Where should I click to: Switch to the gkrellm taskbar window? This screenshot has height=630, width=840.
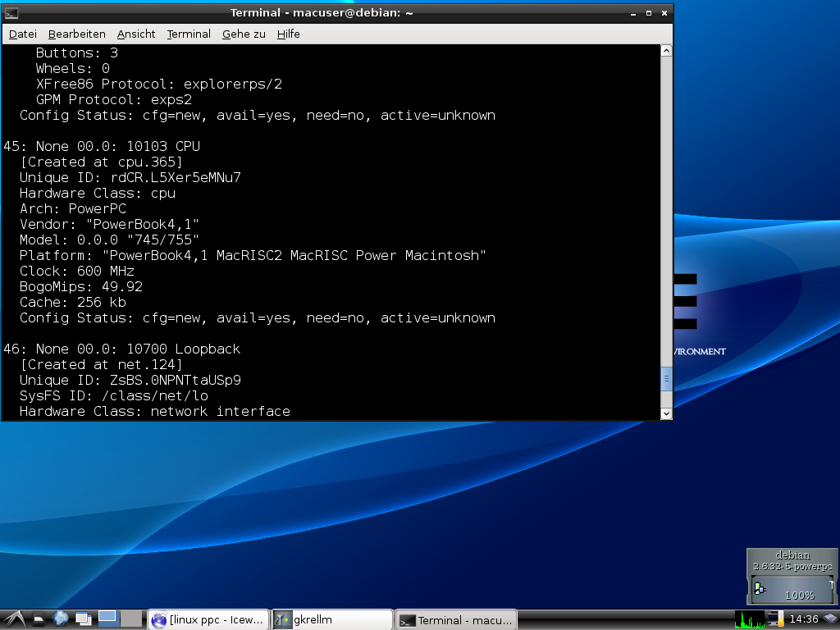[332, 620]
